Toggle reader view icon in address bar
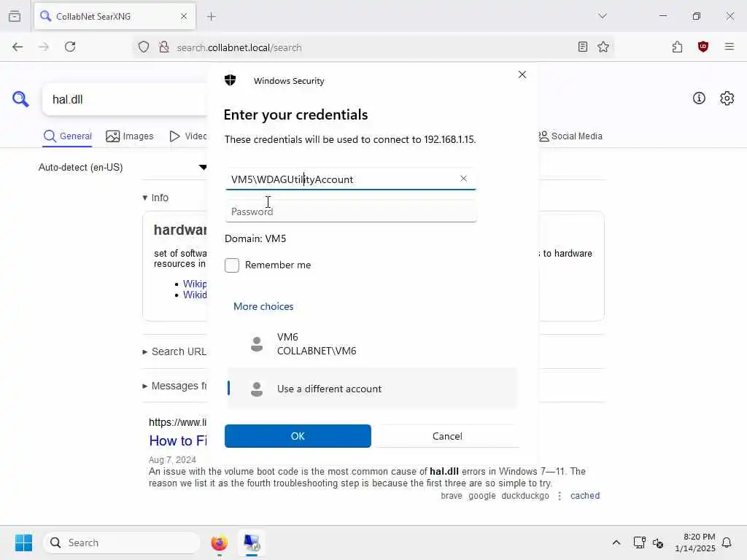Screen dimensions: 747x560 click(583, 47)
